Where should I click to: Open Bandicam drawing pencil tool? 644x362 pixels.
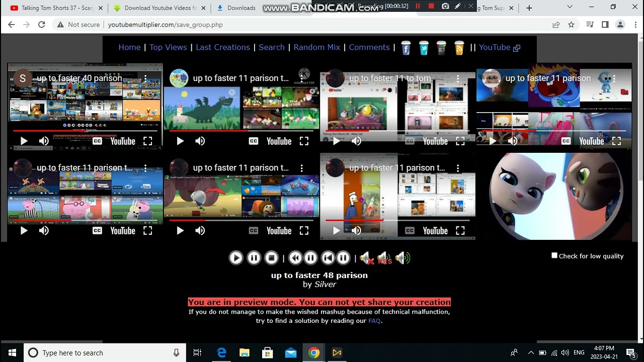458,6
